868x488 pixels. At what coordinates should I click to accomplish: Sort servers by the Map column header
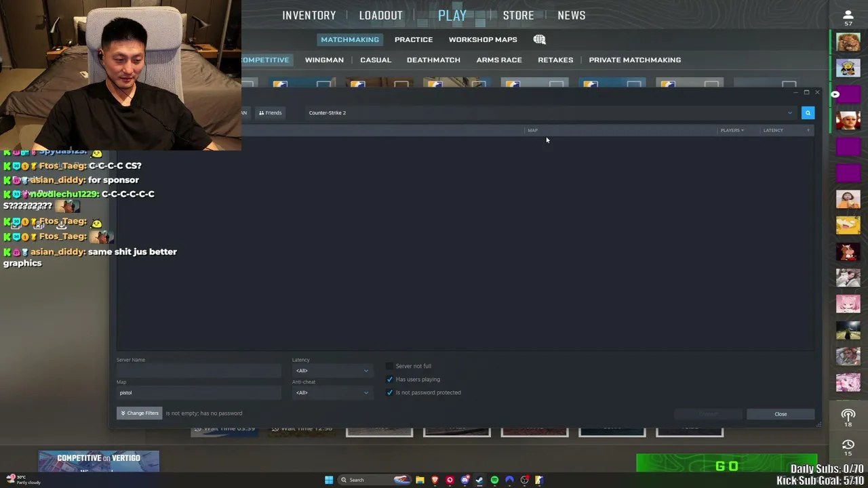(532, 130)
